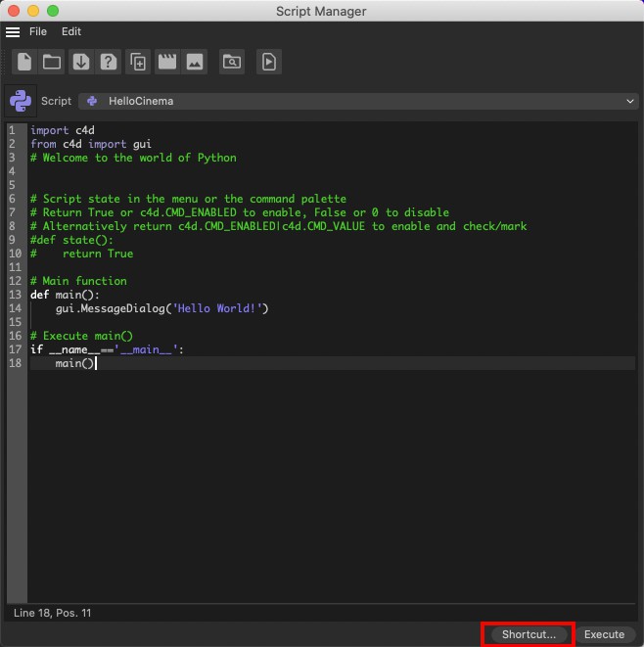Click the 'Script' label

pyautogui.click(x=56, y=101)
